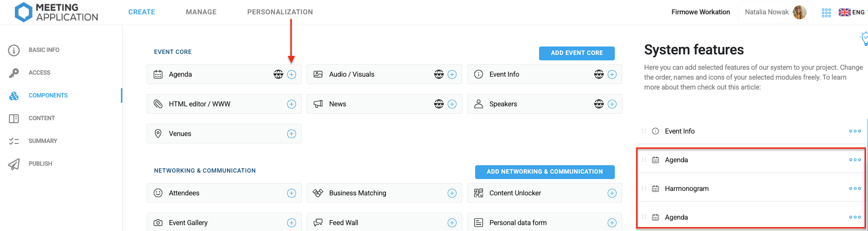Add the Venues component via plus icon
This screenshot has height=231, width=868.
292,134
